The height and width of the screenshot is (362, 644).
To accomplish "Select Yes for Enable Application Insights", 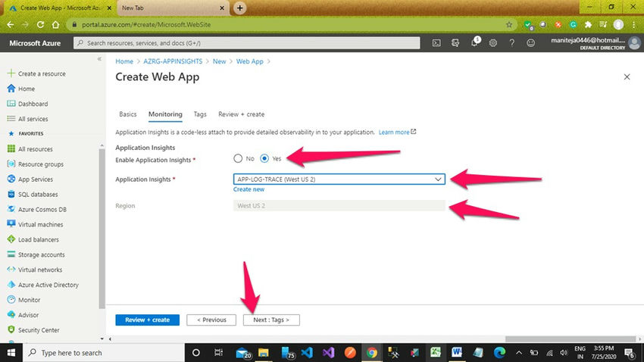I will [264, 158].
